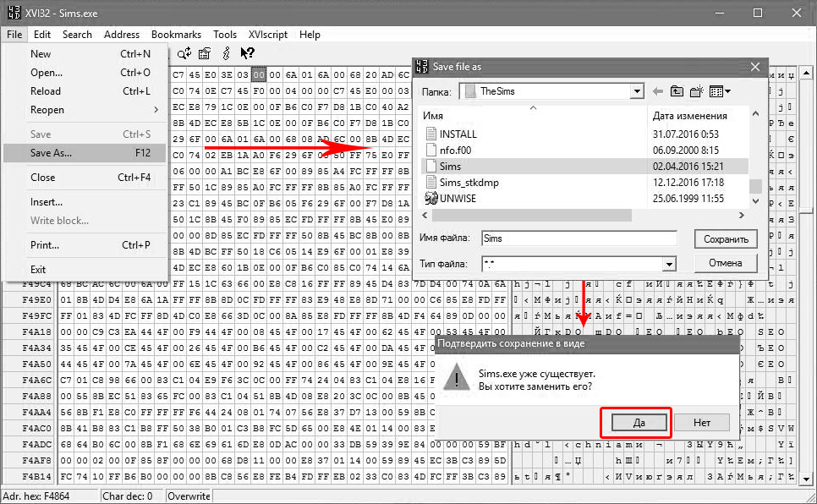
Task: Choose Print... from the File menu
Action: pos(85,245)
